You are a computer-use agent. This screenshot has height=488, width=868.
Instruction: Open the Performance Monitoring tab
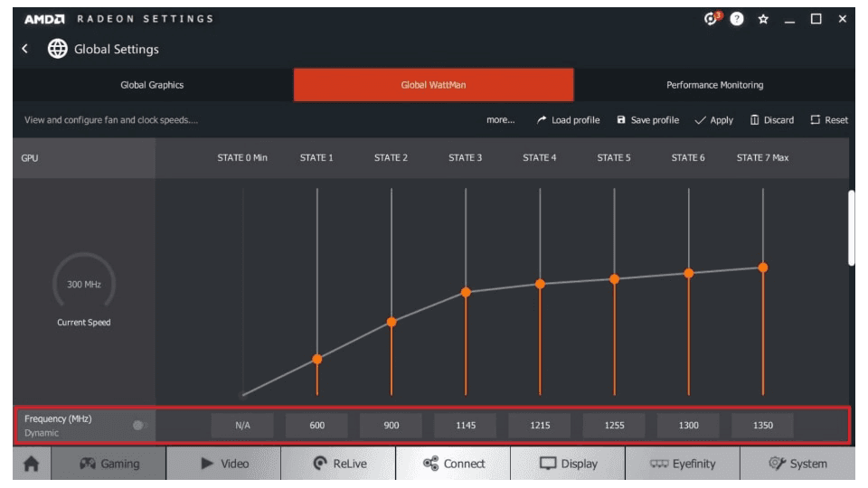[714, 85]
